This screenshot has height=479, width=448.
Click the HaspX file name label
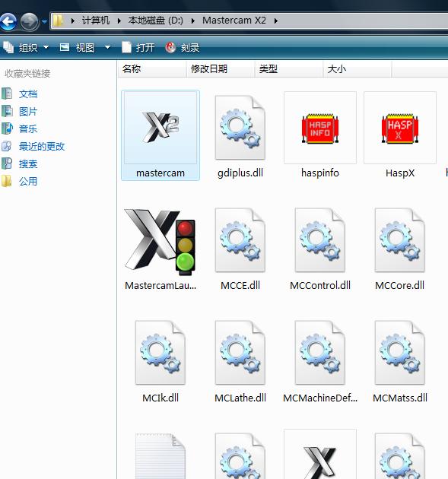(400, 173)
